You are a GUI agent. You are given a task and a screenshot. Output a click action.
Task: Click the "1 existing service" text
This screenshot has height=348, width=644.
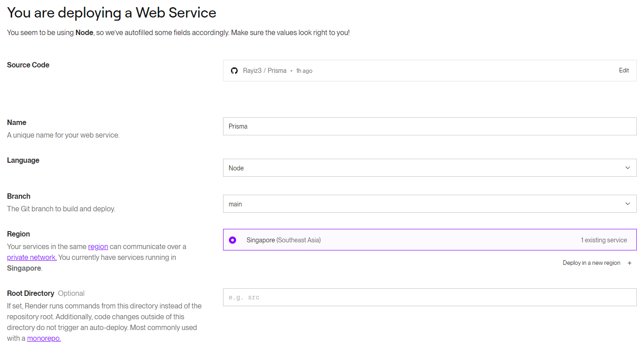604,240
